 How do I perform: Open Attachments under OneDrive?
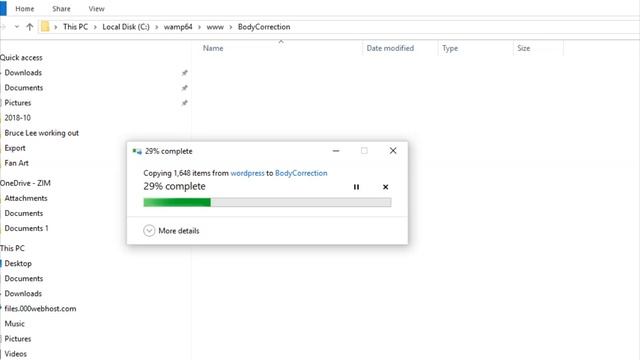(x=26, y=198)
